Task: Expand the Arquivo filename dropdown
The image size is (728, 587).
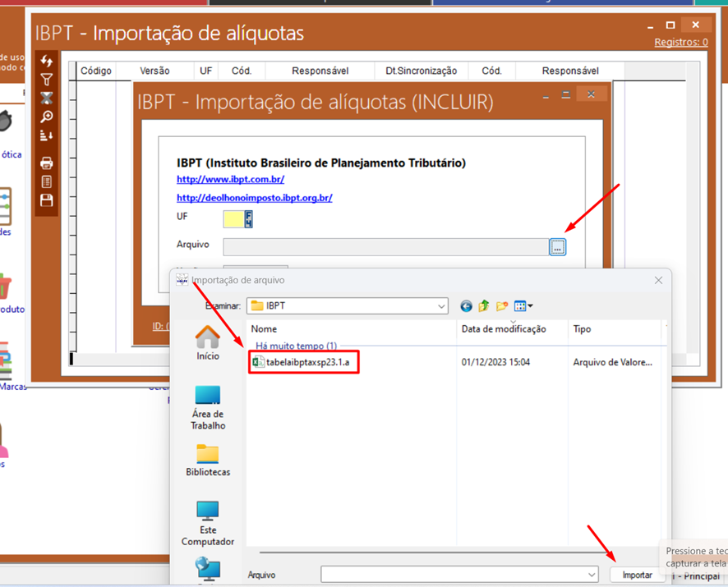Action: point(591,576)
